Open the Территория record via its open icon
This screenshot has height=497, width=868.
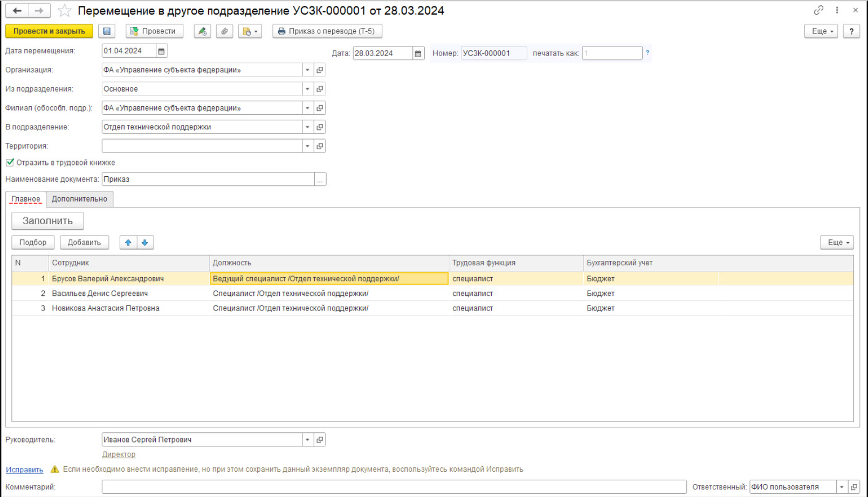[x=320, y=146]
